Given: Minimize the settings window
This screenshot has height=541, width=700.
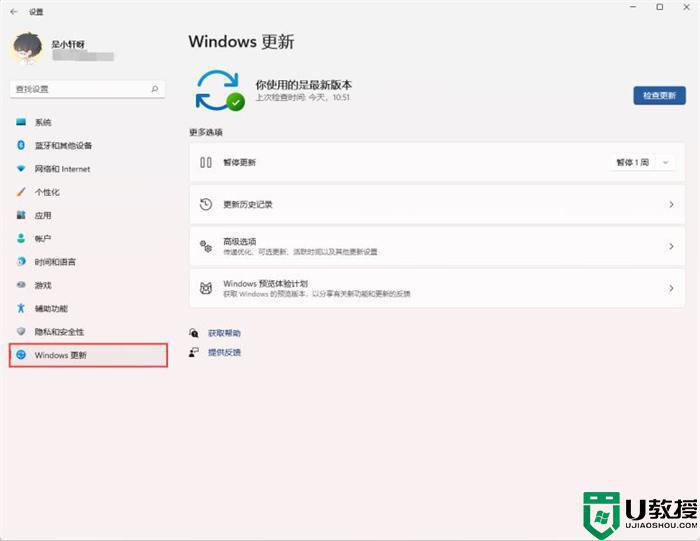Looking at the screenshot, I should pos(633,7).
